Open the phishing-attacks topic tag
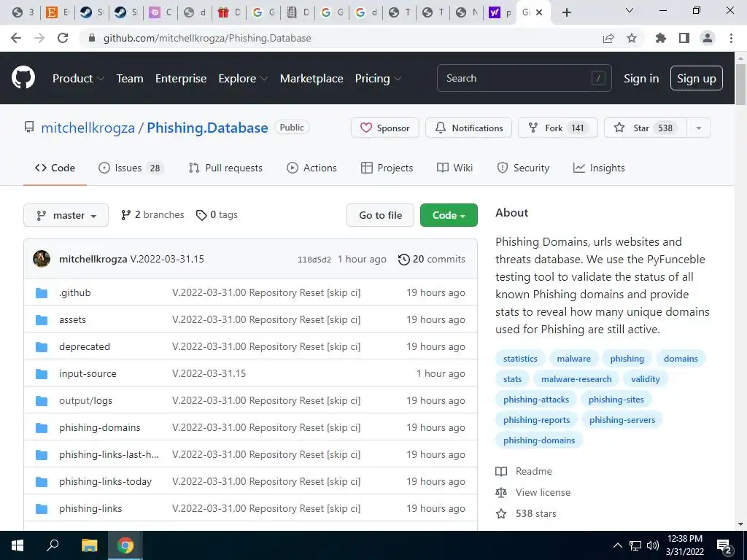Image resolution: width=747 pixels, height=560 pixels. [x=536, y=400]
